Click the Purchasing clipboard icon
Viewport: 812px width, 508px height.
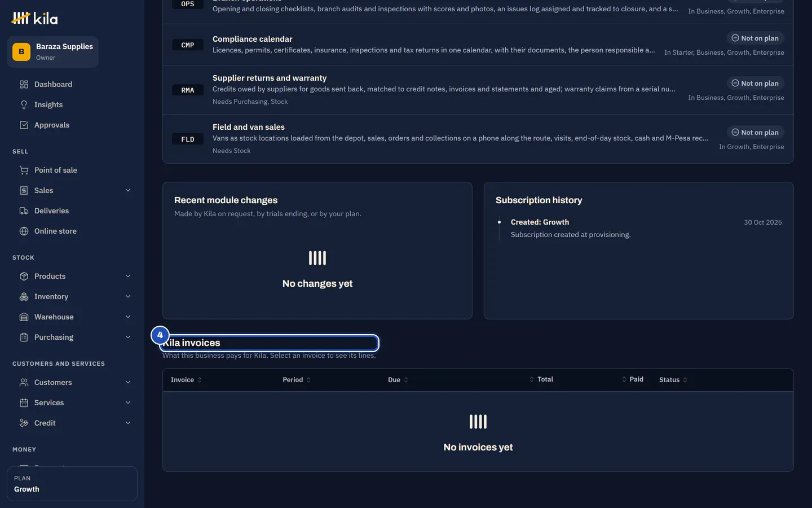tap(24, 338)
